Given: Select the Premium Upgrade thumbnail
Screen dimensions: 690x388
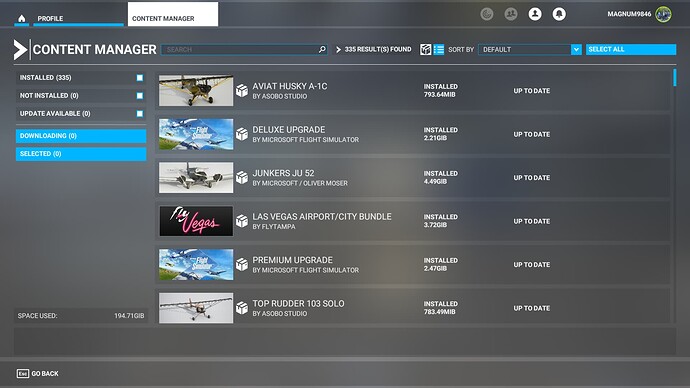Looking at the screenshot, I should 196,265.
